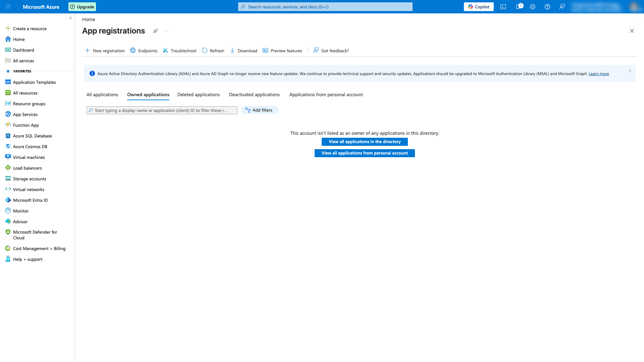This screenshot has height=362, width=644.
Task: Pin App registrations to dashboard
Action: click(156, 31)
